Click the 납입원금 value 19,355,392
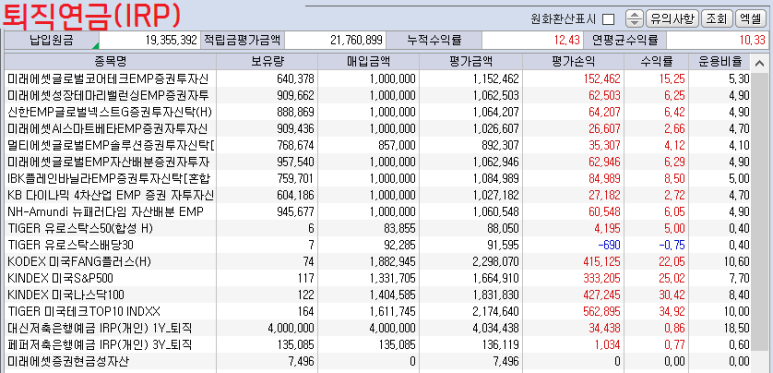 click(171, 40)
